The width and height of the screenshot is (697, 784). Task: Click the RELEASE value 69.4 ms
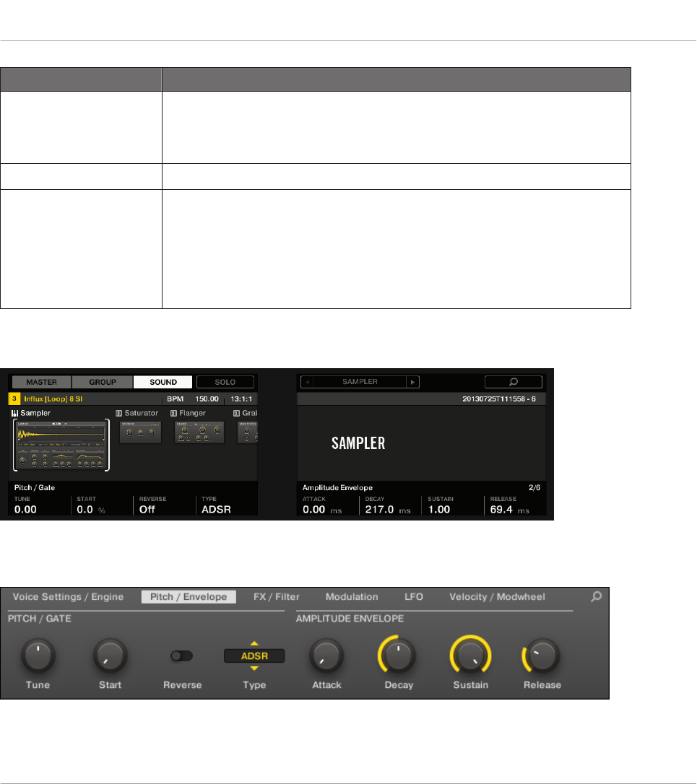pos(509,510)
